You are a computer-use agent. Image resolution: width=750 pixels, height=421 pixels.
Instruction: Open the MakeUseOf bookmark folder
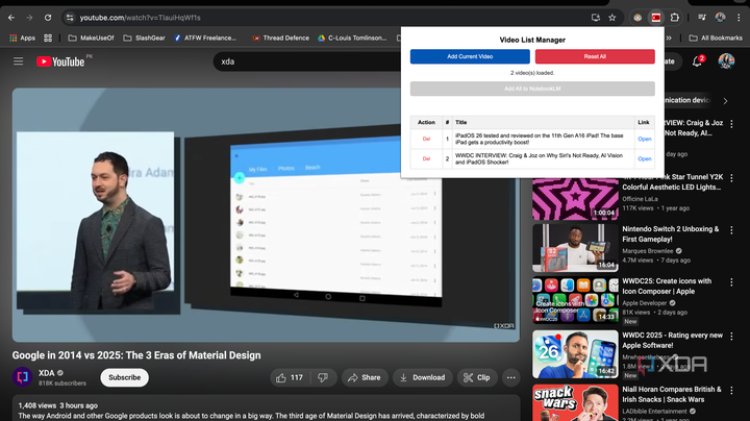click(91, 38)
